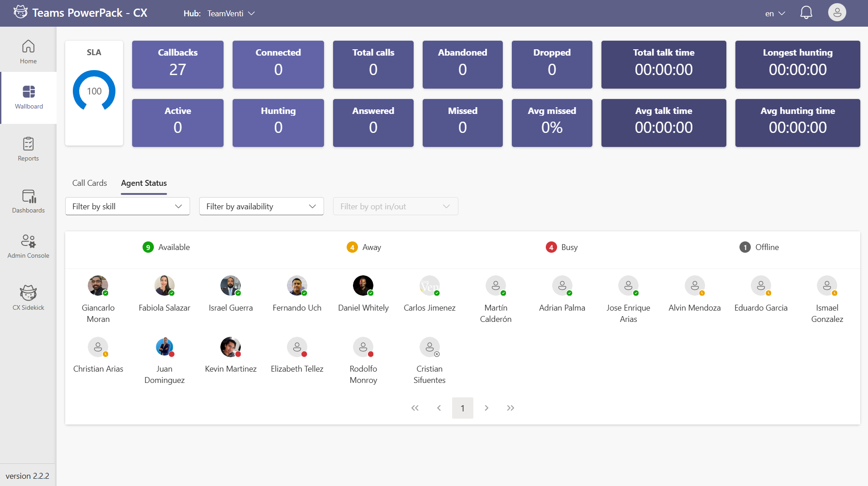The image size is (868, 486).
Task: Click Ismael Gonzalez's avatar icon
Action: (827, 286)
